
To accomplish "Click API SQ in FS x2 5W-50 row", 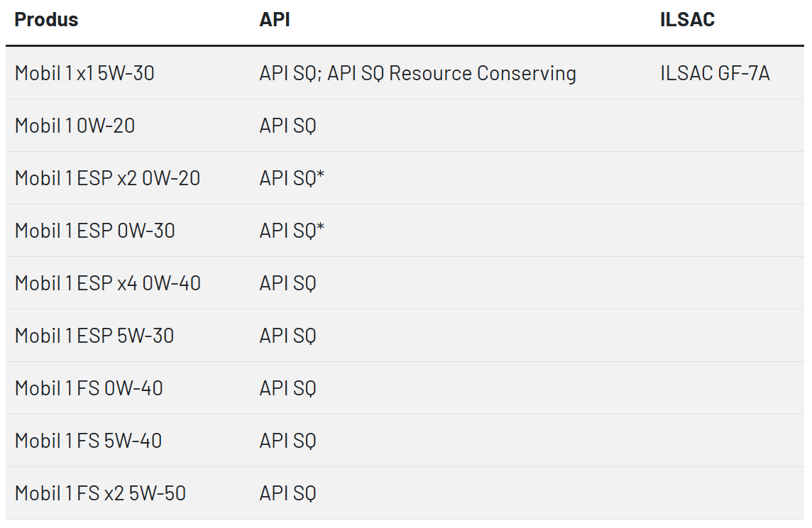I will coord(287,493).
